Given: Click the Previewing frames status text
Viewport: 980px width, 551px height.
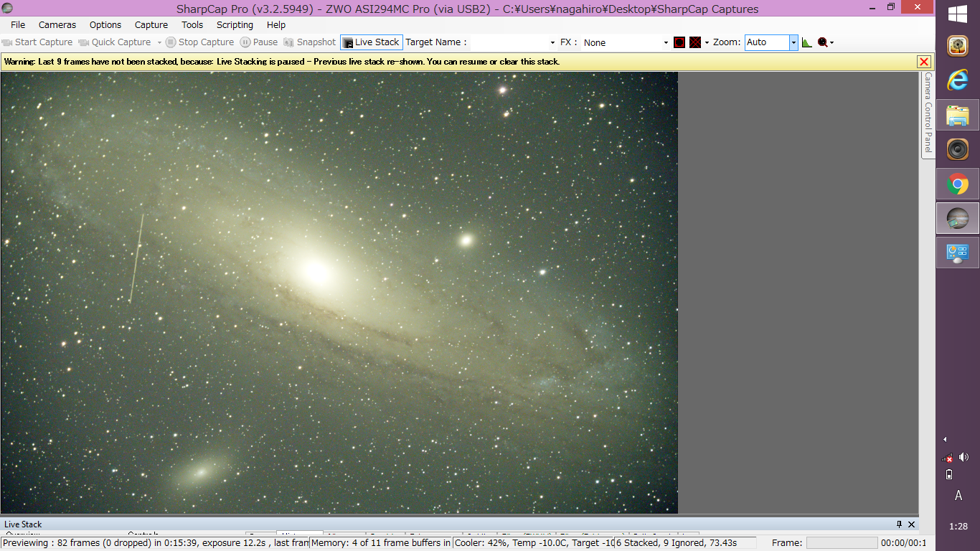Looking at the screenshot, I should pos(156,543).
